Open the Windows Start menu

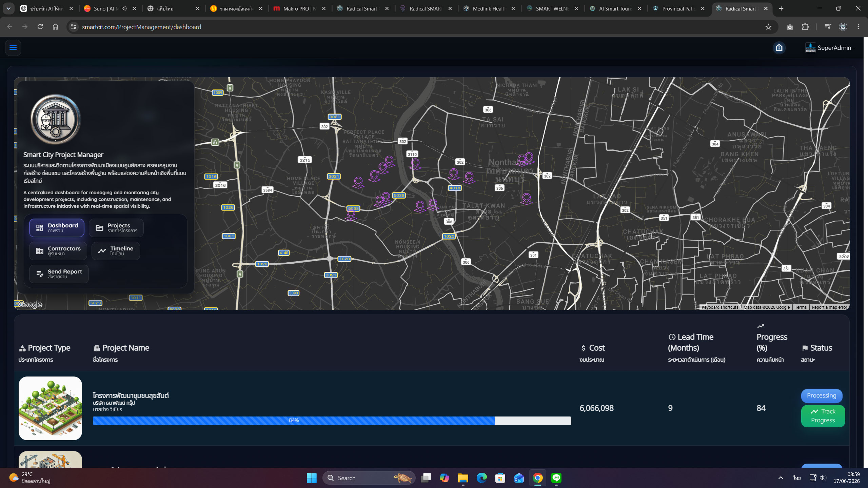click(311, 478)
